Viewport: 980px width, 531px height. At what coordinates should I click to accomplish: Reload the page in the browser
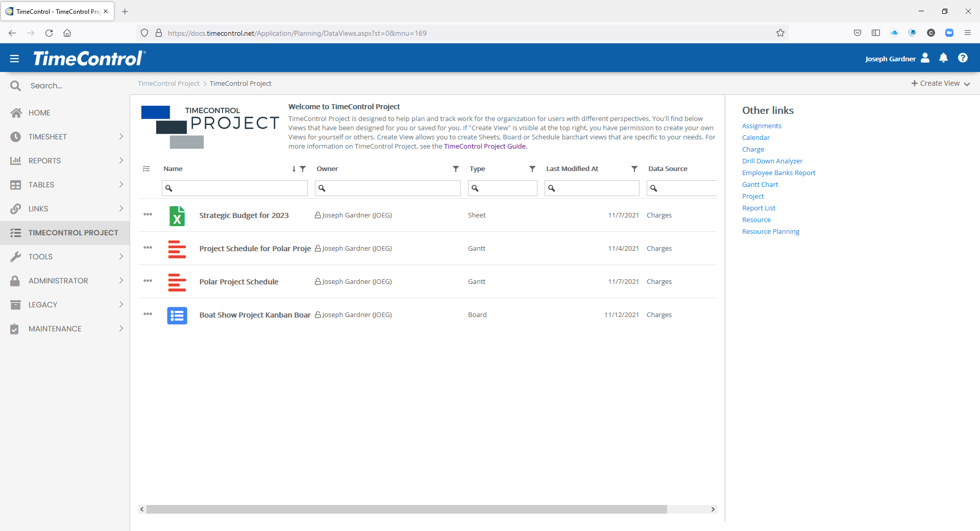[x=49, y=33]
